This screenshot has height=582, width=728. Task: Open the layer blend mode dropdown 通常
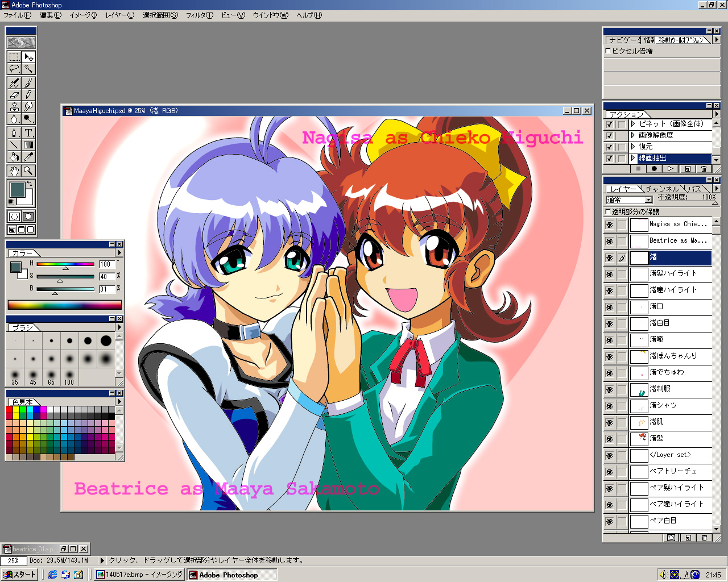pyautogui.click(x=629, y=199)
